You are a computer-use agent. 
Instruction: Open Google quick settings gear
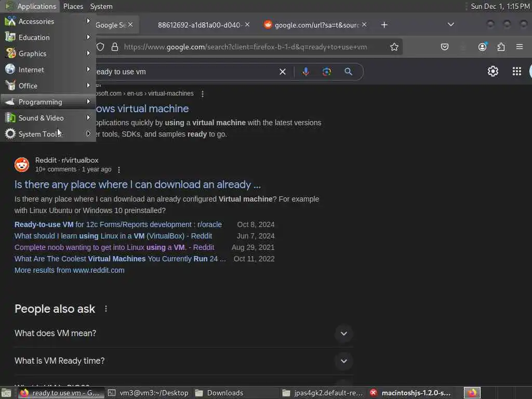(493, 71)
